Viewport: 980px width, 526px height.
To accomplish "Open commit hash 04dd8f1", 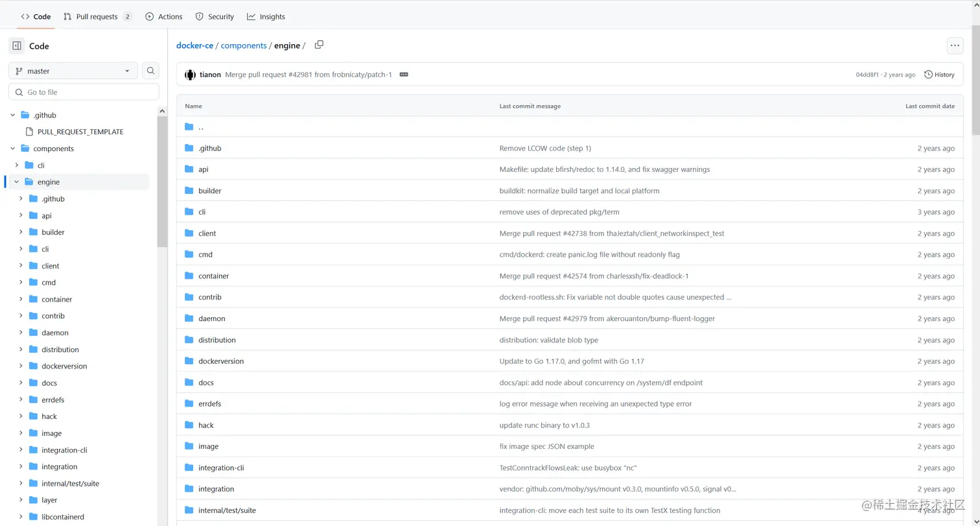I will pos(867,75).
